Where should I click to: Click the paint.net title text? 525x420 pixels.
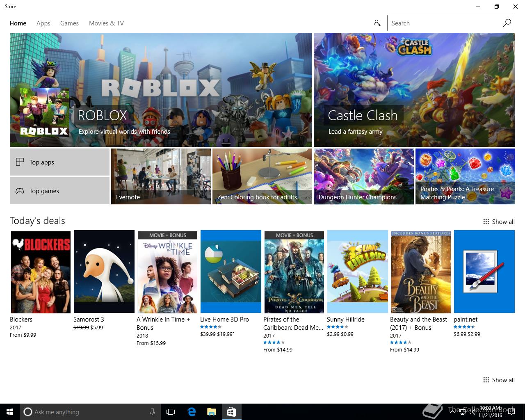pyautogui.click(x=466, y=319)
